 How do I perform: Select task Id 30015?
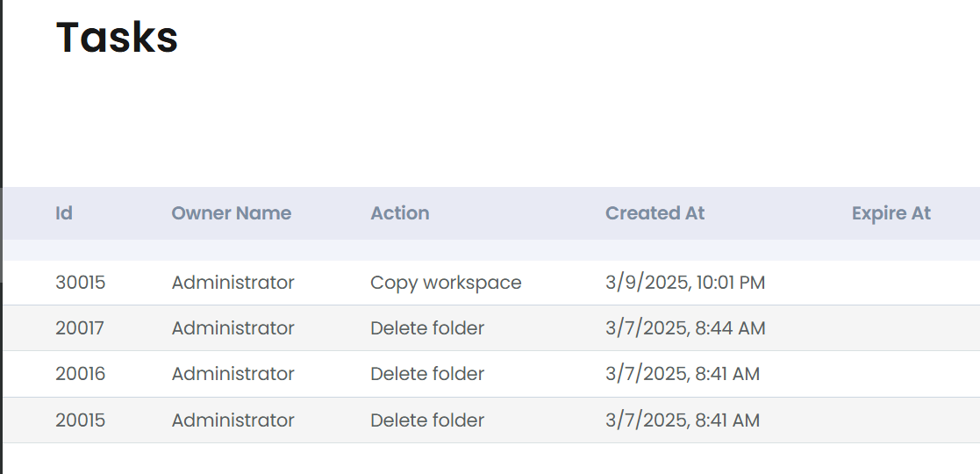pyautogui.click(x=81, y=283)
